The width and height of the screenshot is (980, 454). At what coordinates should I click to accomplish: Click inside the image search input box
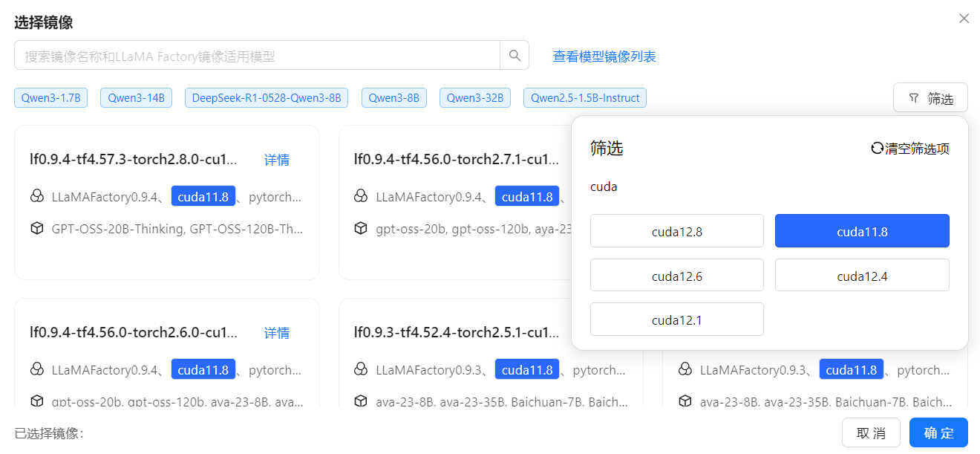click(252, 55)
